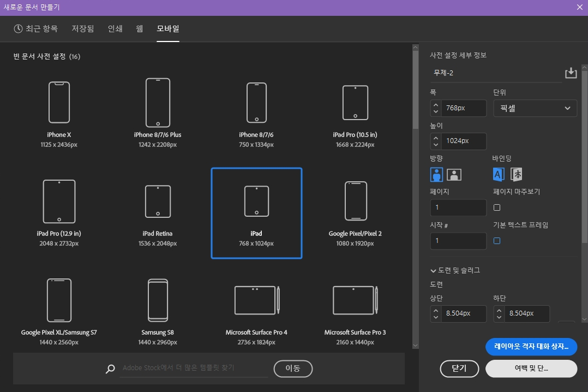The image size is (588, 392).
Task: Choose right-to-left binding icon
Action: (x=517, y=174)
